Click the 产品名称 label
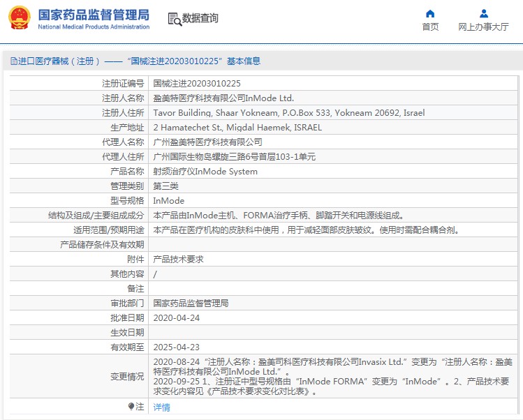 point(127,172)
